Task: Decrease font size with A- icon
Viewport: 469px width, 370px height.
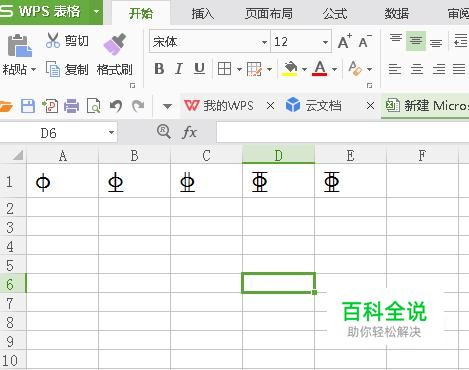Action: click(365, 41)
